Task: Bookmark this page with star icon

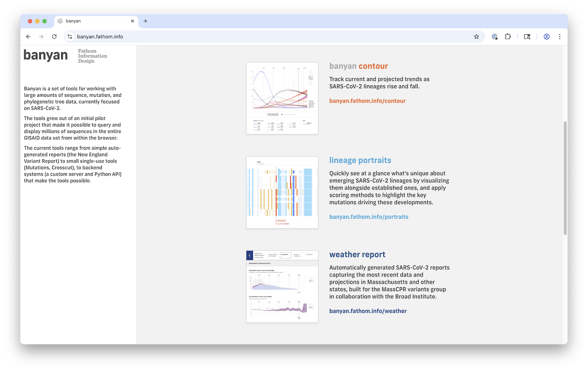Action: pyautogui.click(x=476, y=37)
